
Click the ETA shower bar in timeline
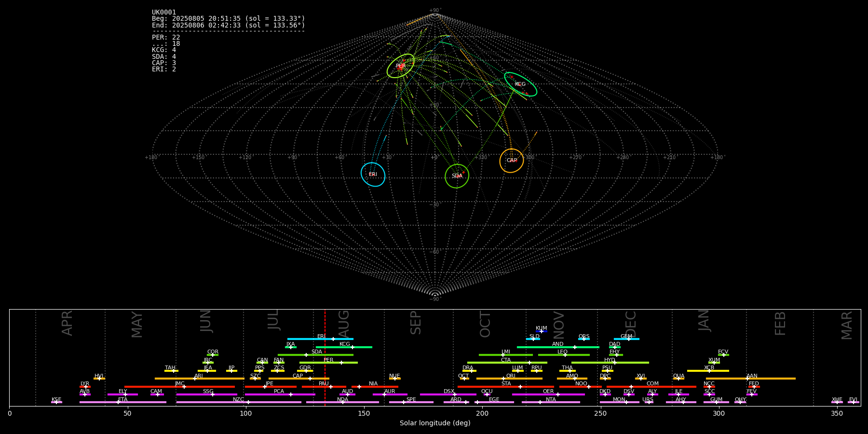pos(123,402)
